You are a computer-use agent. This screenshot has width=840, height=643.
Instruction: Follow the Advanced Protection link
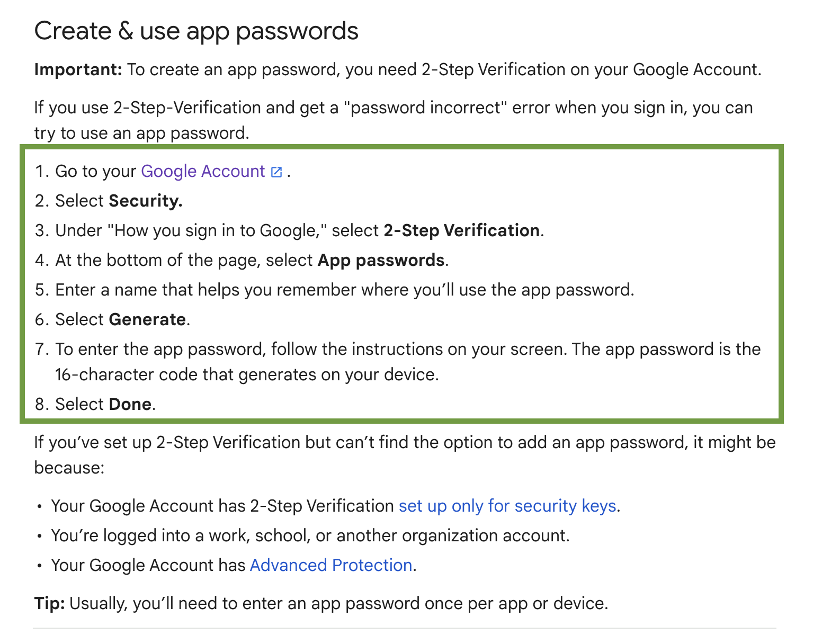(x=330, y=566)
